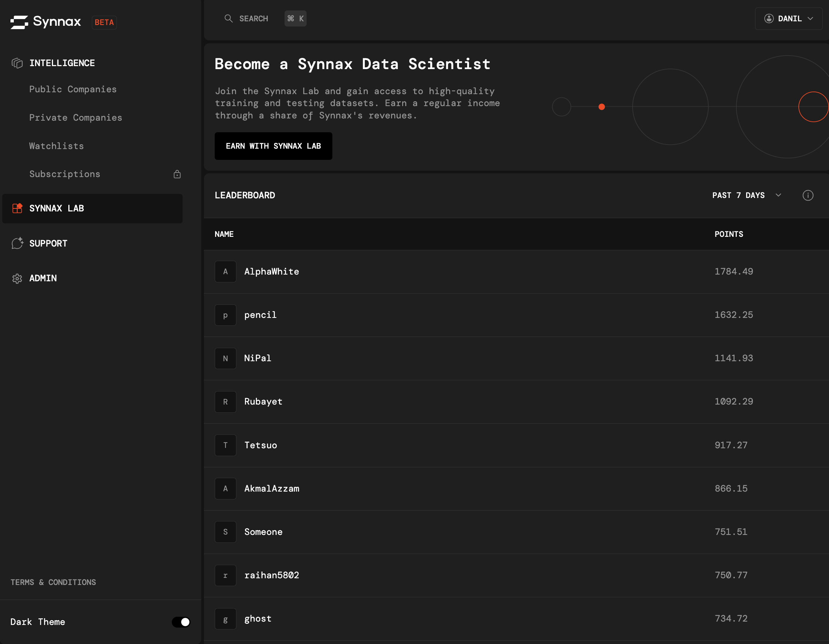
Task: Click the Admin gear icon
Action: tap(17, 278)
